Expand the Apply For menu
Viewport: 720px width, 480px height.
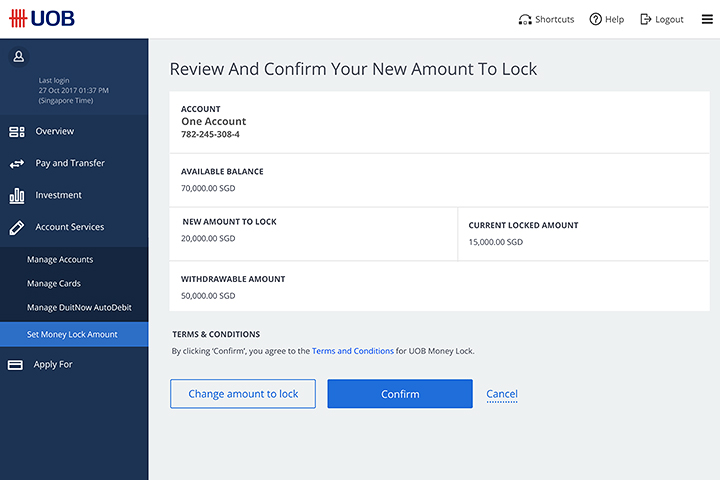click(x=74, y=365)
